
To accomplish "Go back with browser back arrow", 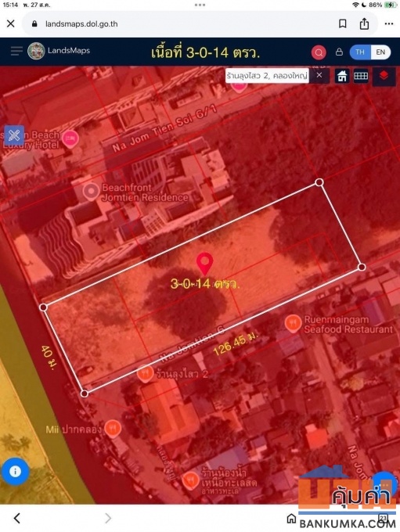I will tap(17, 518).
